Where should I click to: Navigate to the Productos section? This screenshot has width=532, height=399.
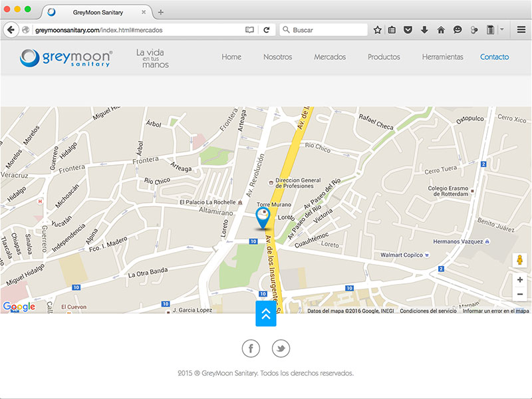click(384, 57)
